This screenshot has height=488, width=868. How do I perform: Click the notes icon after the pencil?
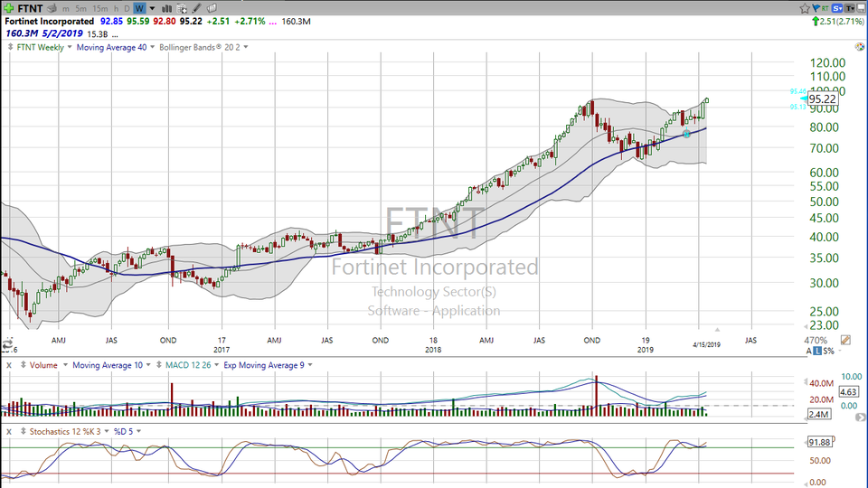coord(212,8)
